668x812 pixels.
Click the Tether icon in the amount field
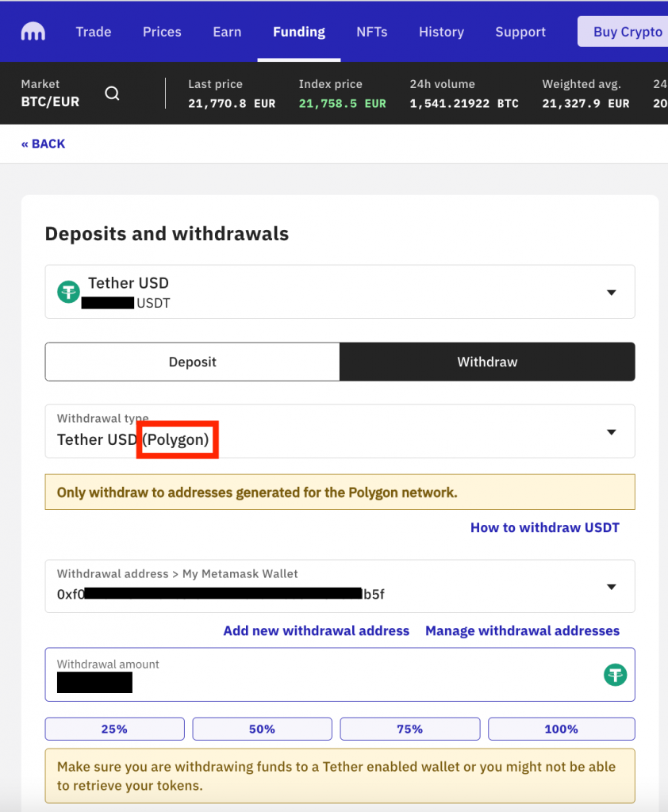tap(615, 675)
